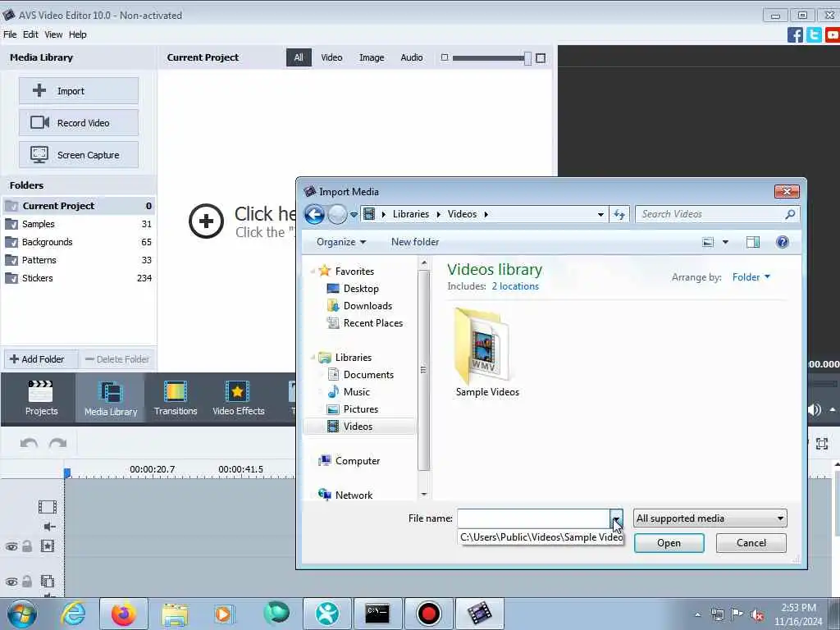Viewport: 840px width, 630px height.
Task: Open the address bar history dropdown
Action: pos(600,214)
